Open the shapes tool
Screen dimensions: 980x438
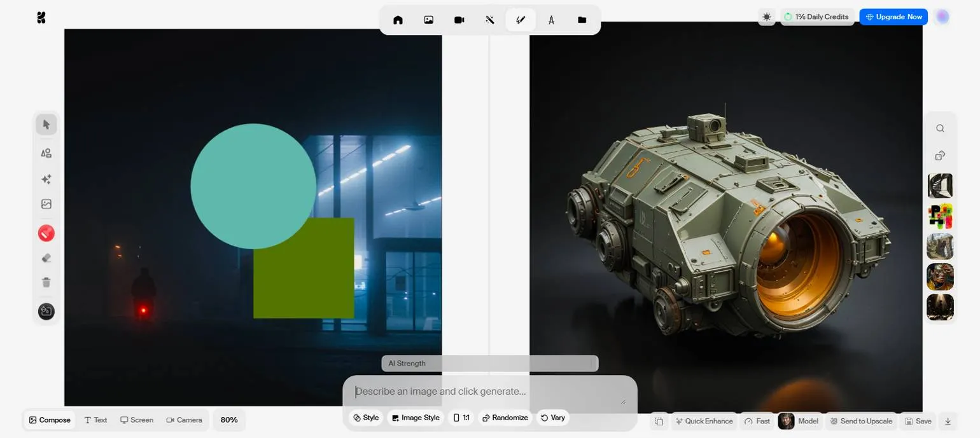click(46, 153)
